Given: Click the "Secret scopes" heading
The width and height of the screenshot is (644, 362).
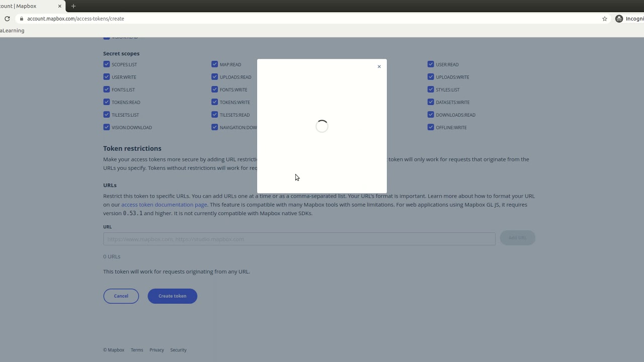Looking at the screenshot, I should 121,53.
